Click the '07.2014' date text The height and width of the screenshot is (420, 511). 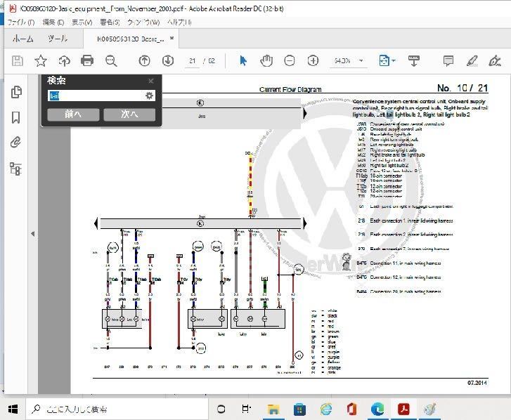point(477,383)
